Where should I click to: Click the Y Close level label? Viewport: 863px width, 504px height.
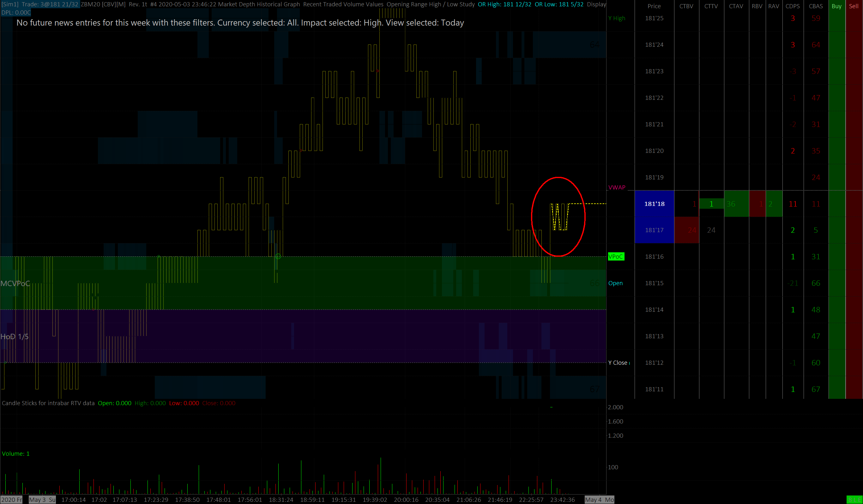[618, 363]
